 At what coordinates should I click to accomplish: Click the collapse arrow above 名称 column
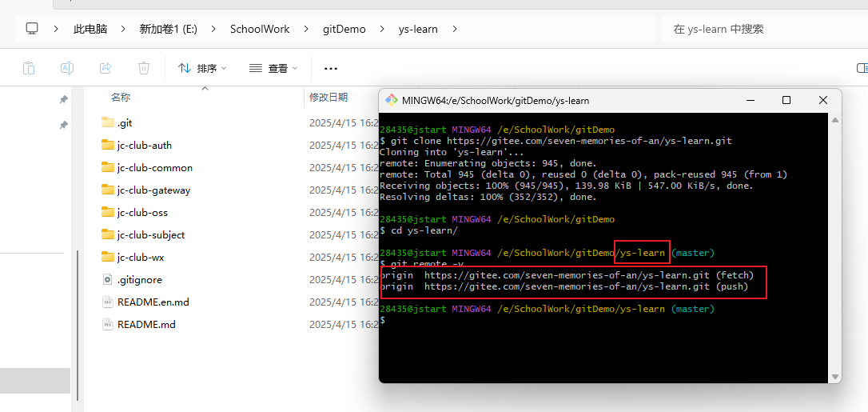click(x=205, y=89)
